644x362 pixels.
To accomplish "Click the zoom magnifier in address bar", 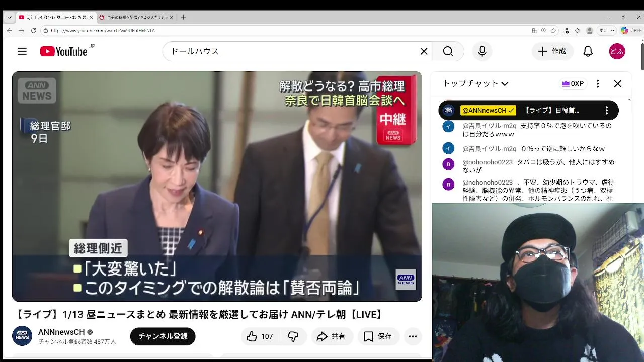I will click(x=544, y=30).
